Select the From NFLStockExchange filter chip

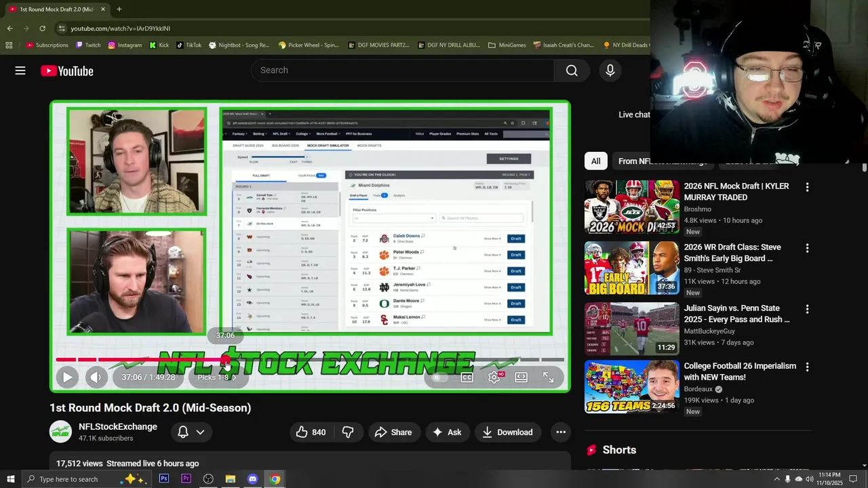pyautogui.click(x=663, y=161)
